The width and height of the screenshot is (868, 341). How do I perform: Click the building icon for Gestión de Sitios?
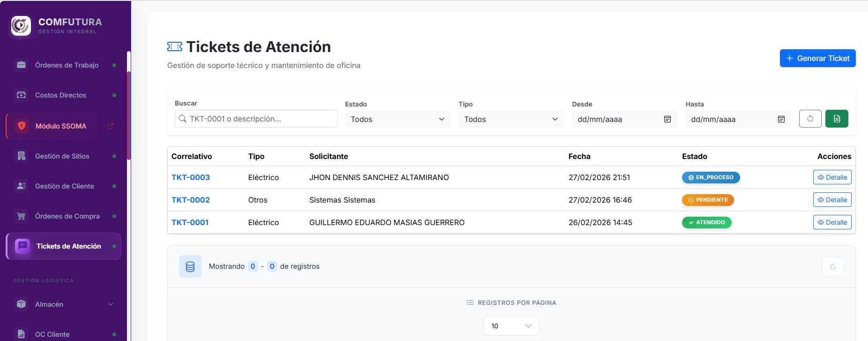point(22,156)
